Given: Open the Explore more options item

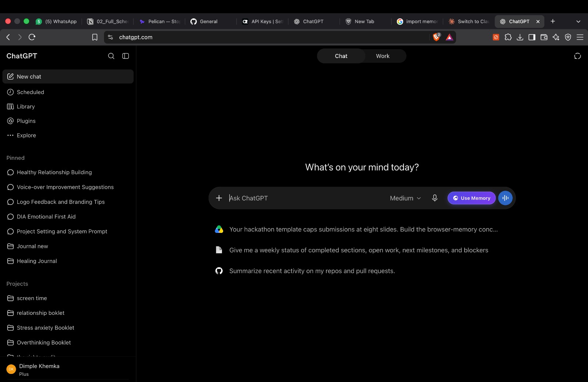Looking at the screenshot, I should point(68,135).
